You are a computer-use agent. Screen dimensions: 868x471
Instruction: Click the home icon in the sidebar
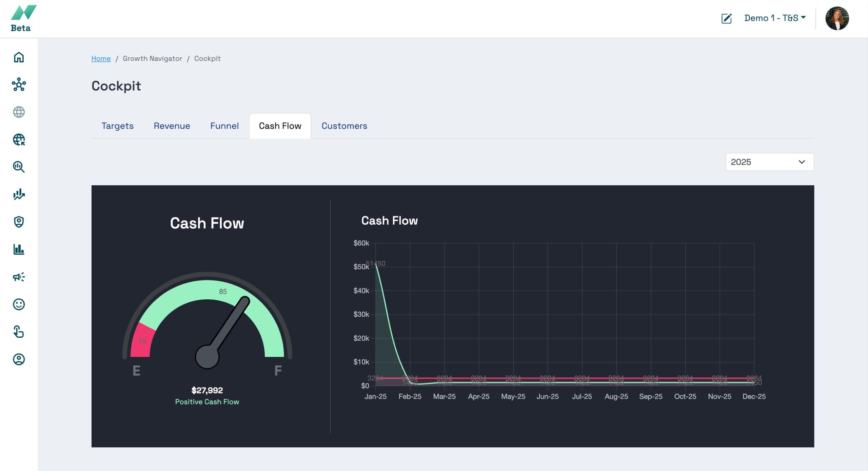pyautogui.click(x=19, y=57)
